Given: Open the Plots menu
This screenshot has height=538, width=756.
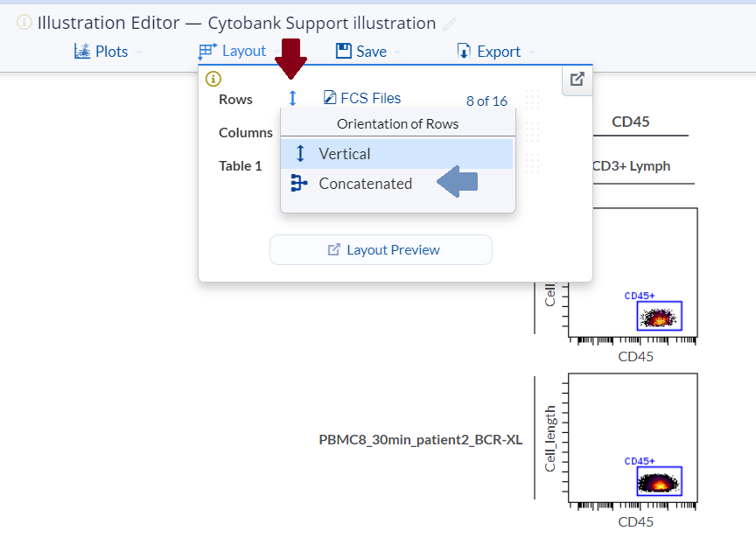Looking at the screenshot, I should (x=102, y=52).
